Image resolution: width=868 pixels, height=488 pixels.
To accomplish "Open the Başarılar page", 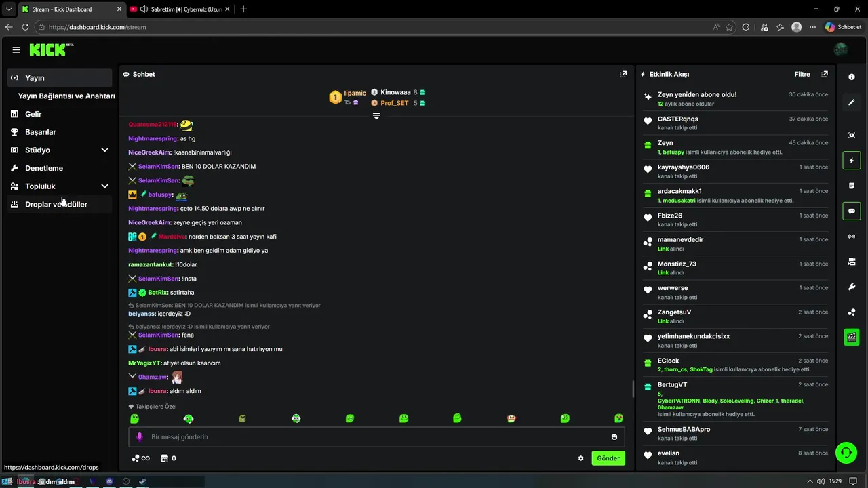I will pyautogui.click(x=60, y=132).
